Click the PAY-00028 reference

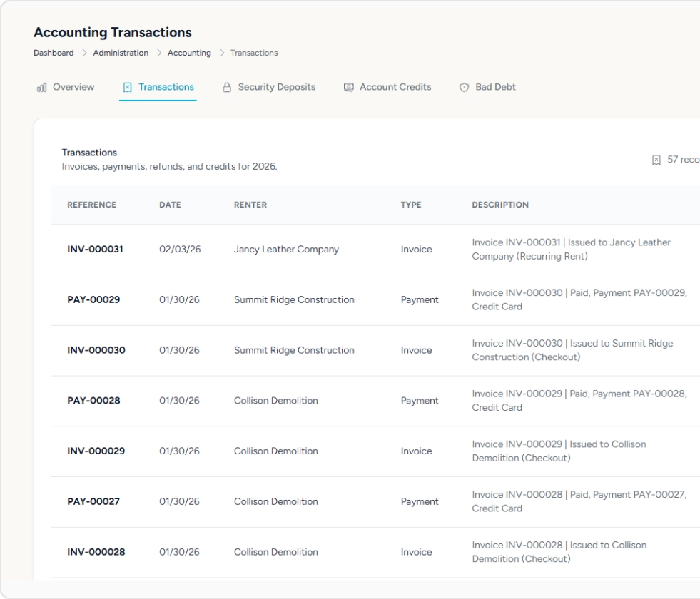click(x=93, y=401)
